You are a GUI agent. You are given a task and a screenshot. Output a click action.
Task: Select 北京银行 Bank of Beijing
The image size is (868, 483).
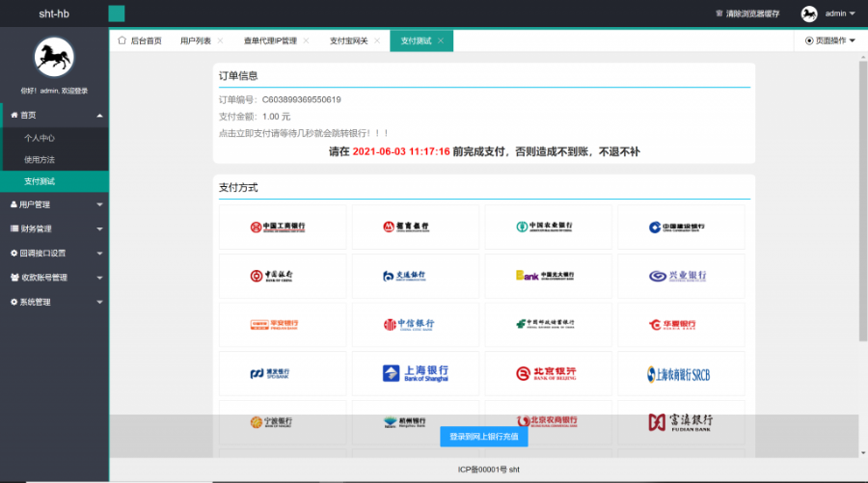(547, 372)
